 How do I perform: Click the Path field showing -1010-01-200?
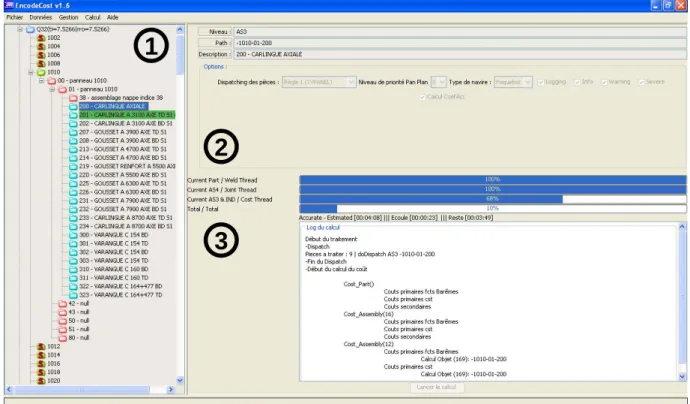pyautogui.click(x=460, y=43)
